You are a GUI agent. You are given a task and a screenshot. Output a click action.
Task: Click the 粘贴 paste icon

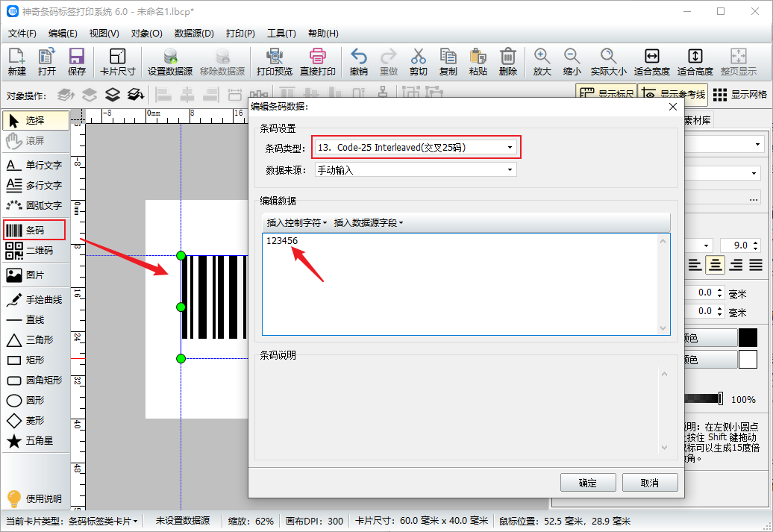478,62
